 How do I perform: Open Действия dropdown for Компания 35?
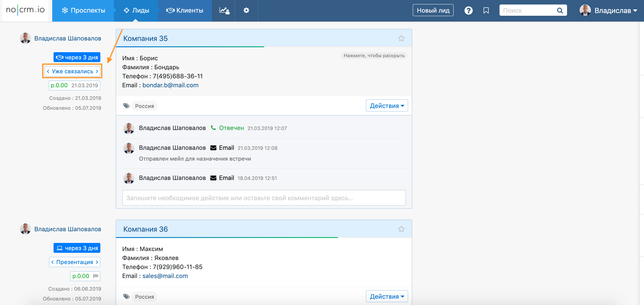(387, 106)
